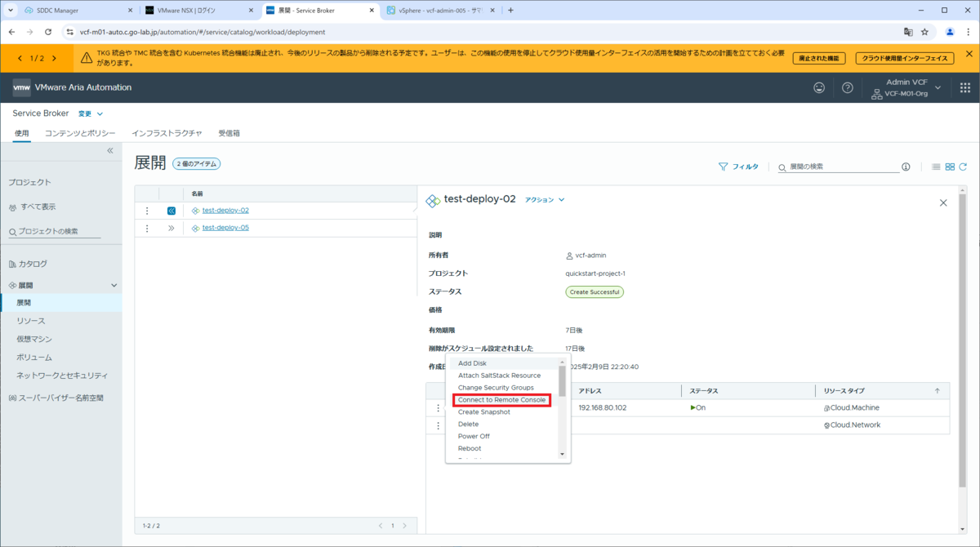Open test-deploy-05 deployment link
The width and height of the screenshot is (980, 547).
pyautogui.click(x=225, y=228)
